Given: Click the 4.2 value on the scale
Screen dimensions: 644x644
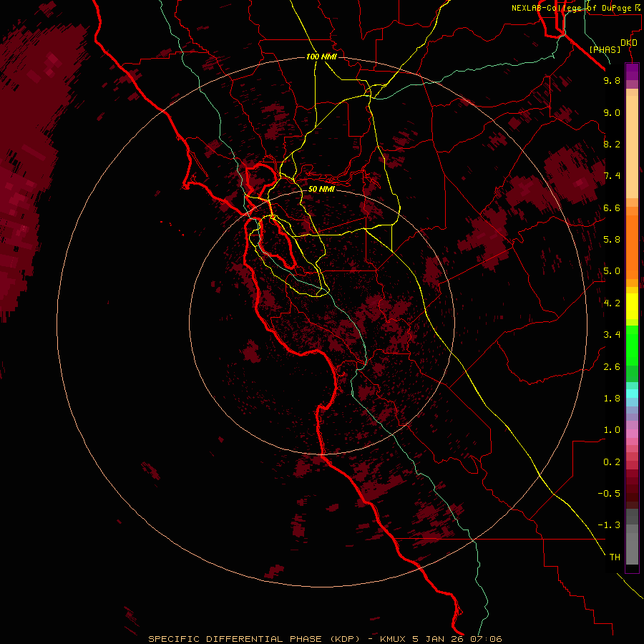Looking at the screenshot, I should 612,303.
